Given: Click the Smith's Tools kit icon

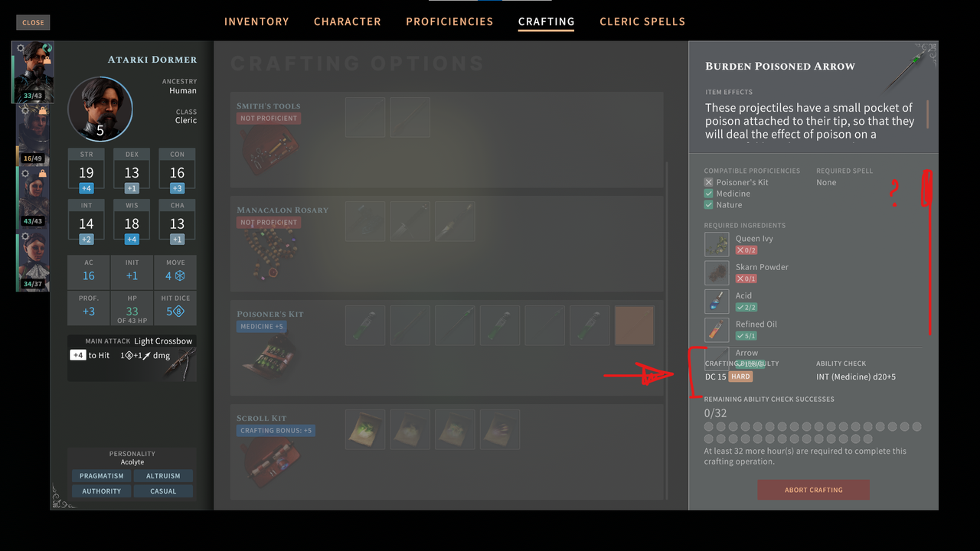Looking at the screenshot, I should pyautogui.click(x=264, y=151).
